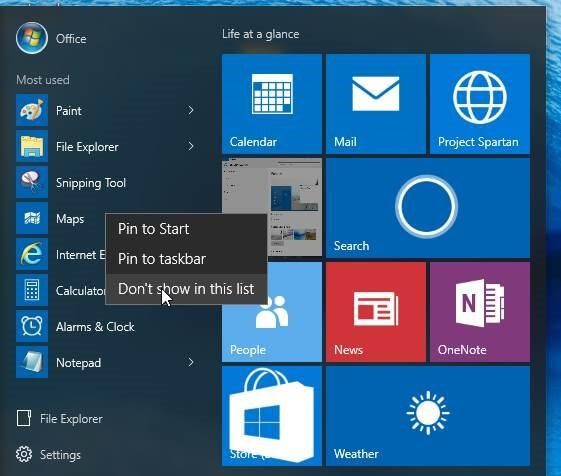Click the Snipping Tool scissors icon
The image size is (561, 476).
[32, 182]
